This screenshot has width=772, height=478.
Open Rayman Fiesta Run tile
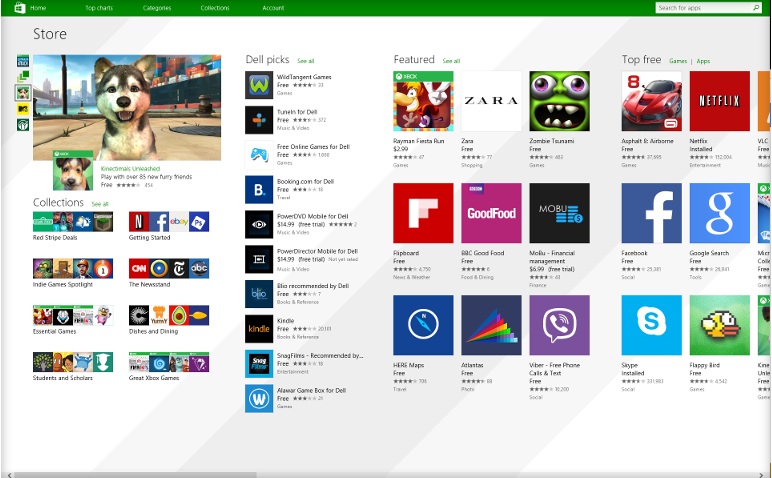tap(423, 101)
